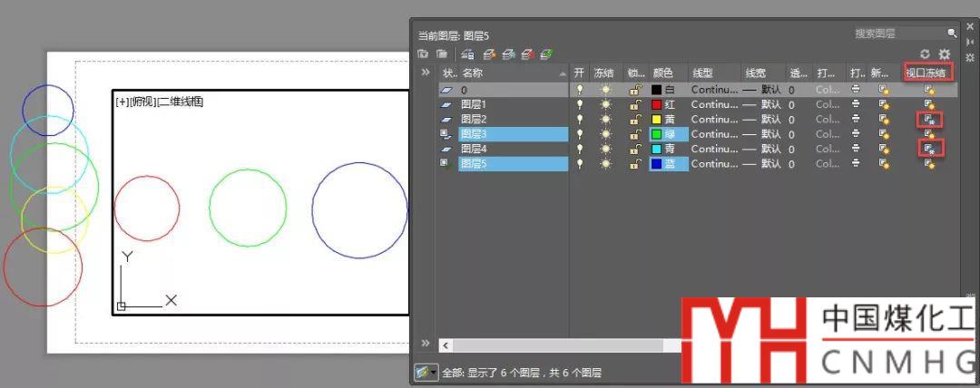The width and height of the screenshot is (980, 388).
Task: Click new viewport freeze icon for 图层5
Action: coord(884,164)
